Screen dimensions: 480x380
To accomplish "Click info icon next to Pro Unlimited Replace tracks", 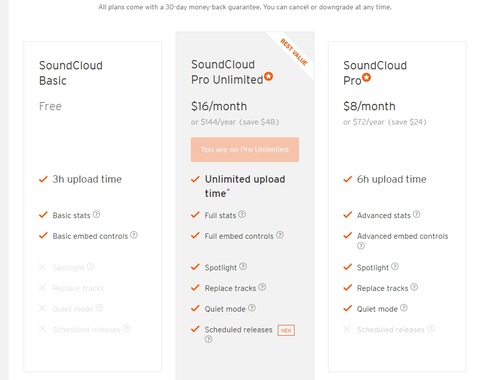I will pos(262,287).
